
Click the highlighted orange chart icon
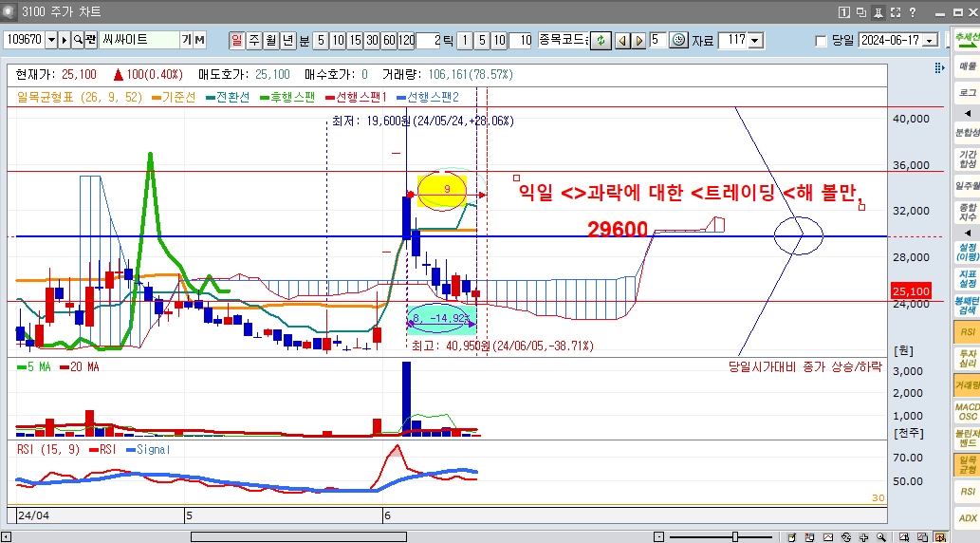tap(940, 536)
